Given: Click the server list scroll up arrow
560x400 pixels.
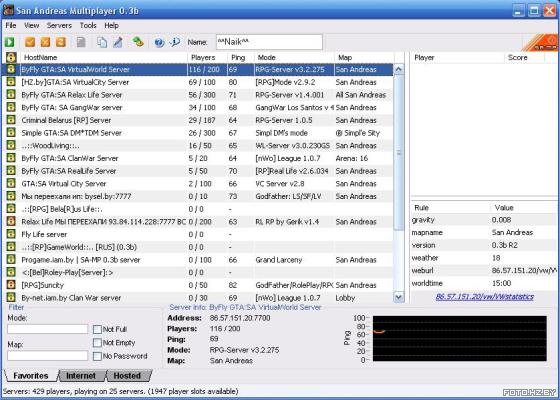Looking at the screenshot, I should [x=399, y=69].
